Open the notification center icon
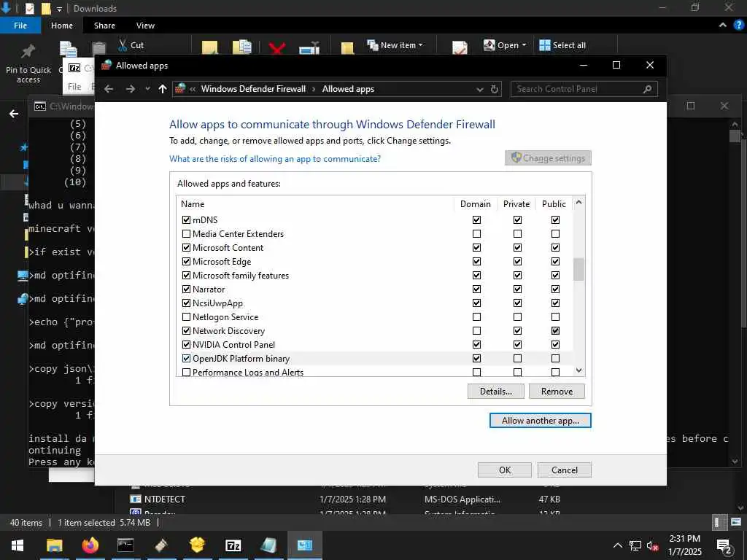 click(724, 546)
